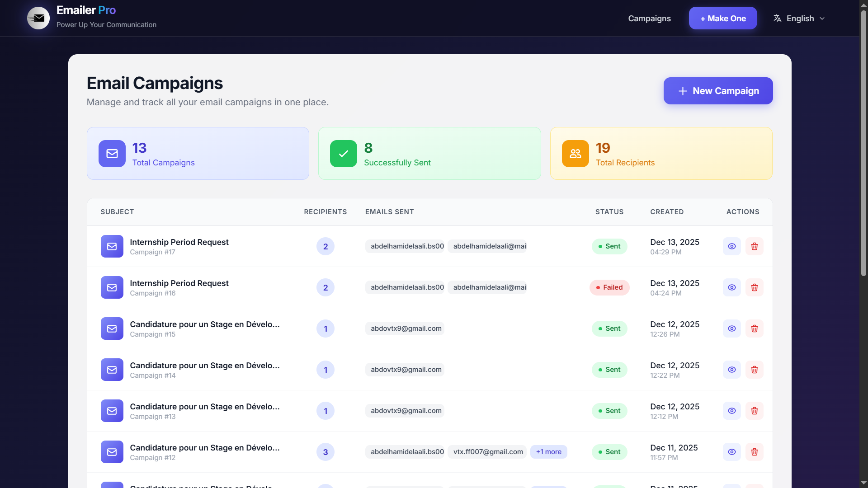Click the envelope icon of Campaign #12
Viewport: 868px width, 488px height.
[x=112, y=452]
